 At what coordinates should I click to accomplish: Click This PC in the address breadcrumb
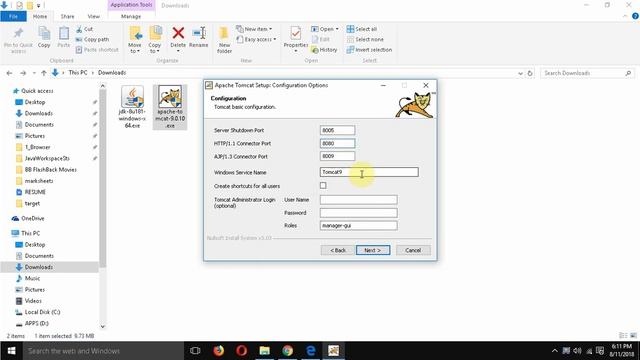[x=78, y=73]
